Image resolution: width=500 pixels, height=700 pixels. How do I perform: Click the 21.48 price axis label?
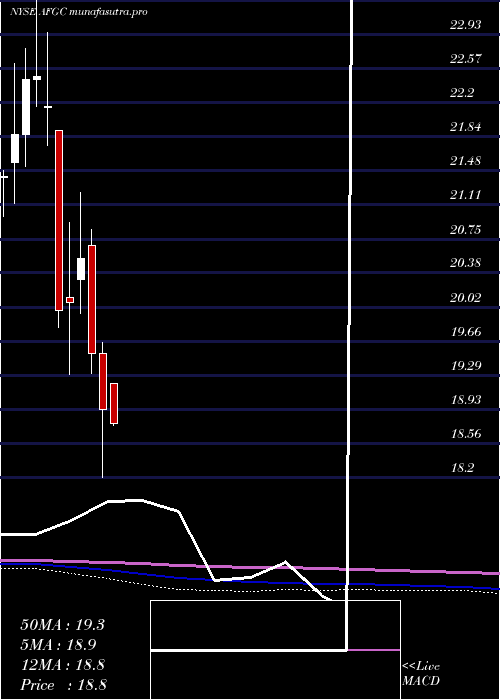click(x=466, y=161)
